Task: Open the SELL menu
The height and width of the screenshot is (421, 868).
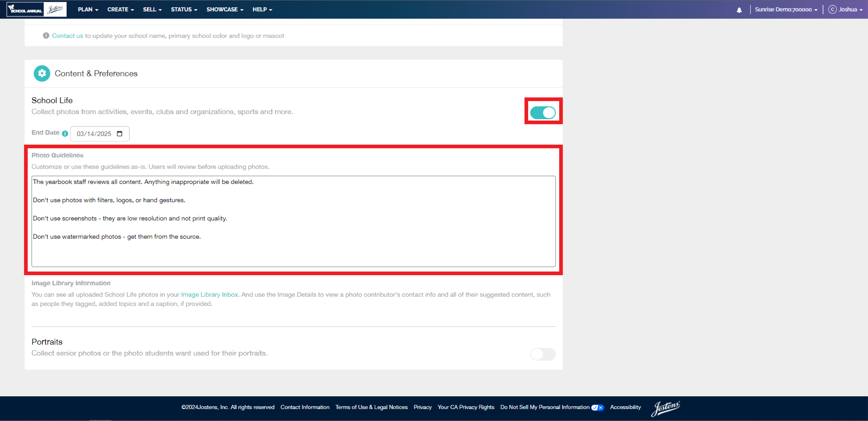Action: pos(152,9)
